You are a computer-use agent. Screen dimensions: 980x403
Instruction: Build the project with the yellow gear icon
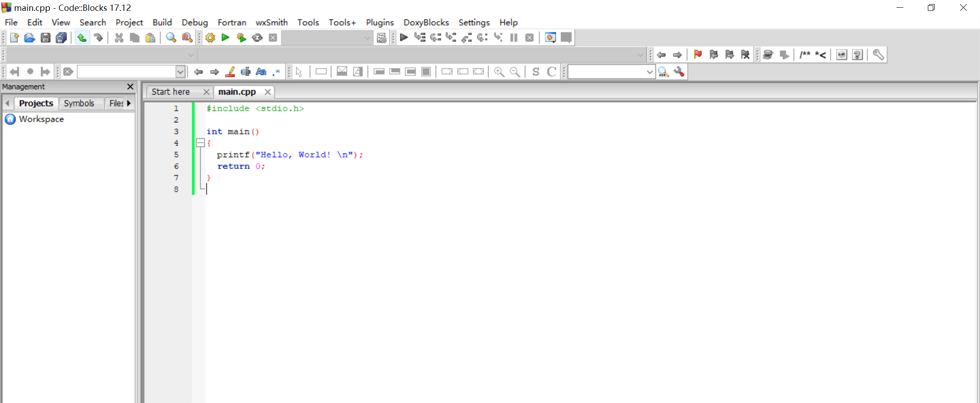point(210,38)
